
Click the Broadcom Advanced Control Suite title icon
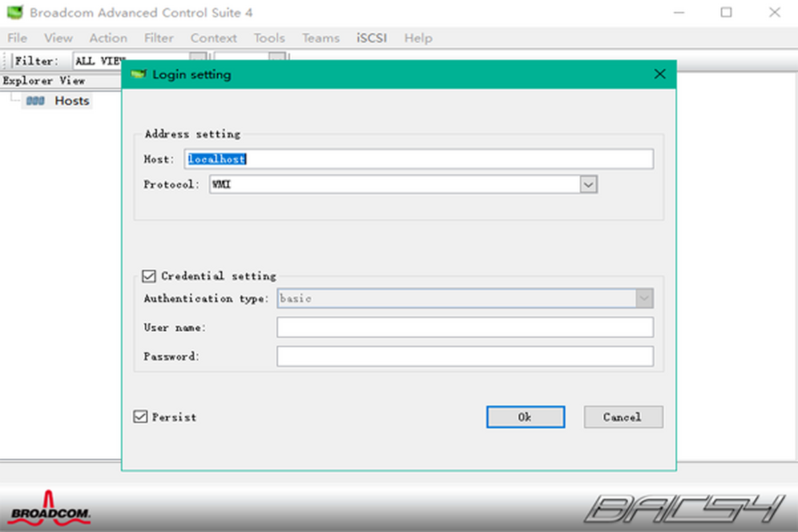15,13
